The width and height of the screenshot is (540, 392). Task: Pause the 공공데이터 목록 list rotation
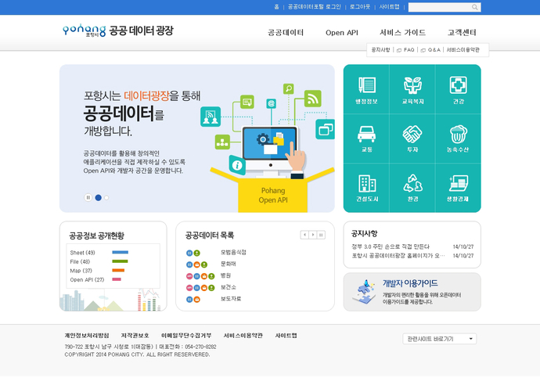click(321, 235)
